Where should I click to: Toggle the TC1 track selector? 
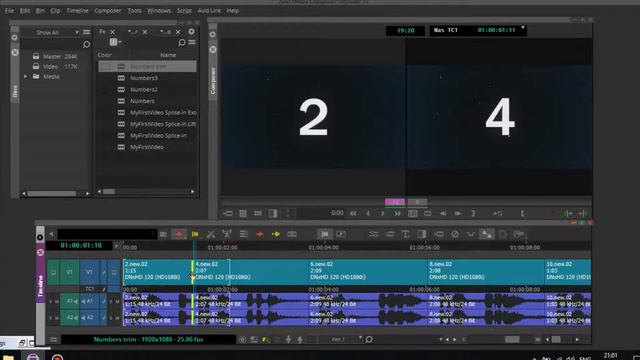point(89,289)
